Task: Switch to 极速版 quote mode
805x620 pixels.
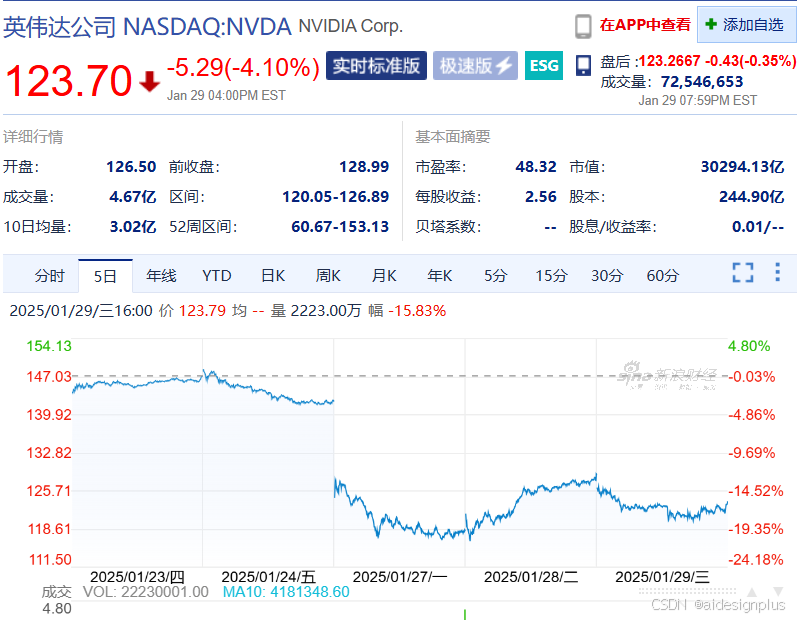Action: (475, 66)
